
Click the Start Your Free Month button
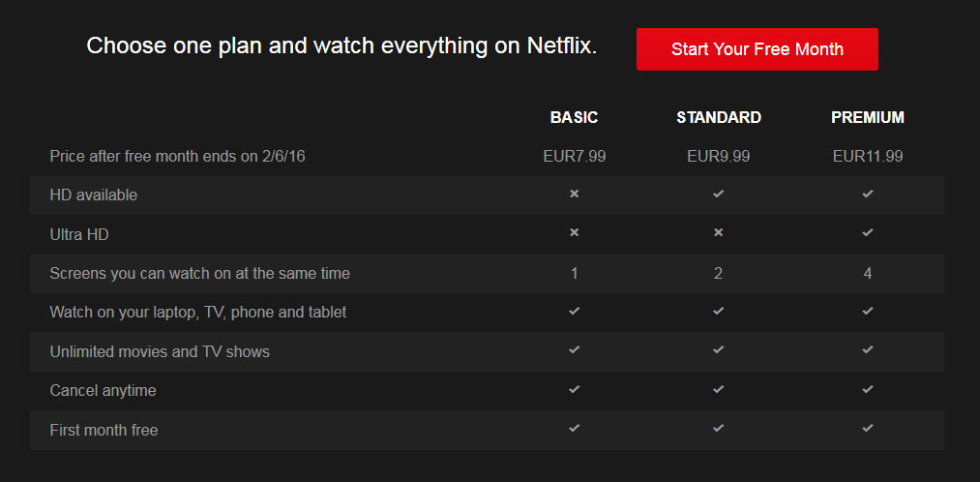coord(757,49)
